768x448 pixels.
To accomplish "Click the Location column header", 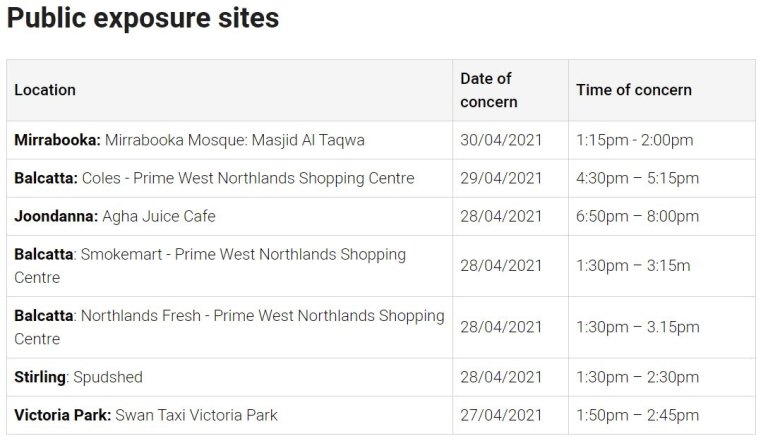I will 45,90.
